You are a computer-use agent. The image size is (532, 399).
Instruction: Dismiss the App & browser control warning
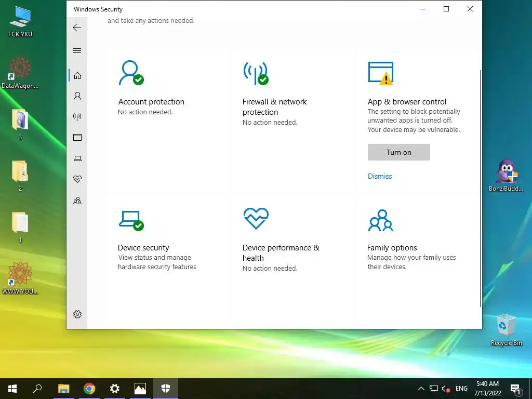[380, 176]
